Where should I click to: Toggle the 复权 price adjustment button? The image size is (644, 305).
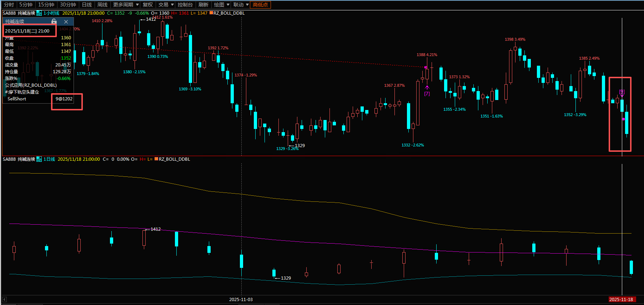pyautogui.click(x=148, y=5)
